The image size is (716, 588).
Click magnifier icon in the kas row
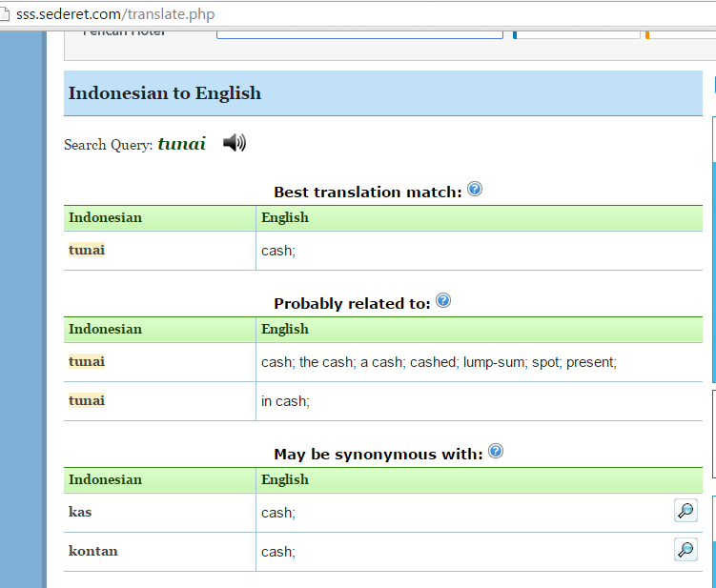tap(685, 511)
